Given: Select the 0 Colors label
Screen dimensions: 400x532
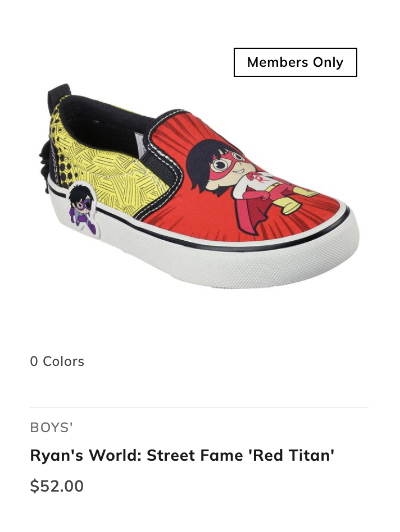Looking at the screenshot, I should [x=57, y=361].
